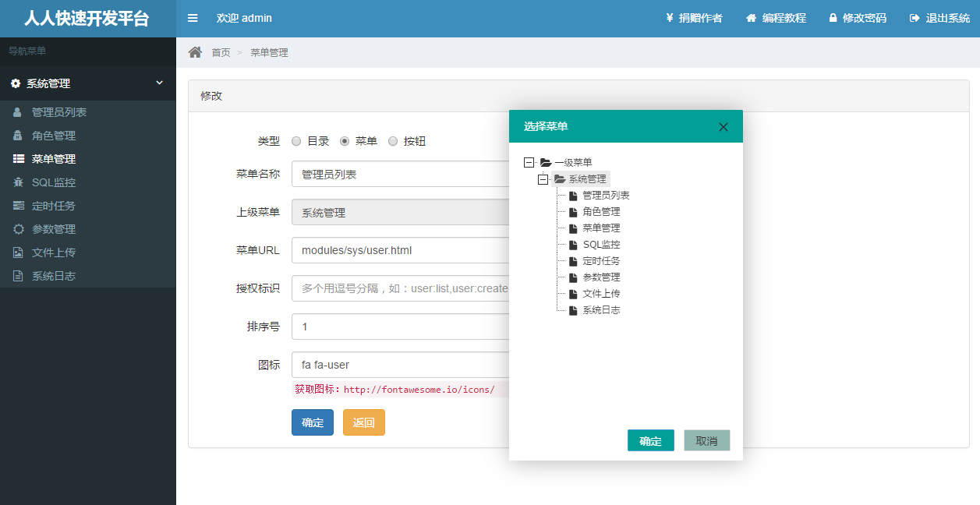Click the blue 确定 form button
Image resolution: width=980 pixels, height=505 pixels.
313,422
